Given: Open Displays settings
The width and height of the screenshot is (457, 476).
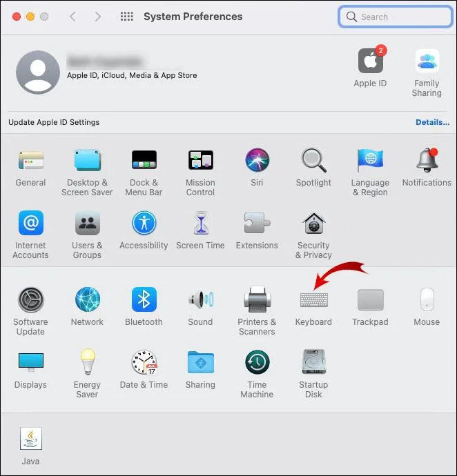Looking at the screenshot, I should pos(30,362).
